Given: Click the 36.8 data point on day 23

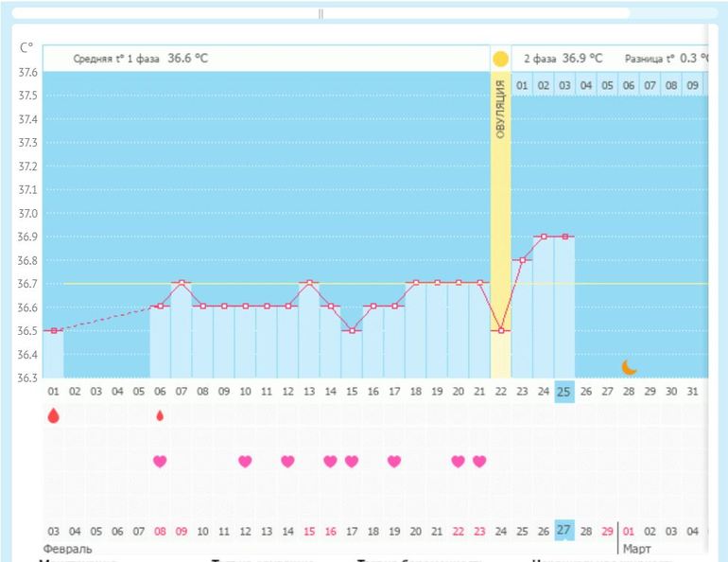Looking at the screenshot, I should tap(522, 260).
